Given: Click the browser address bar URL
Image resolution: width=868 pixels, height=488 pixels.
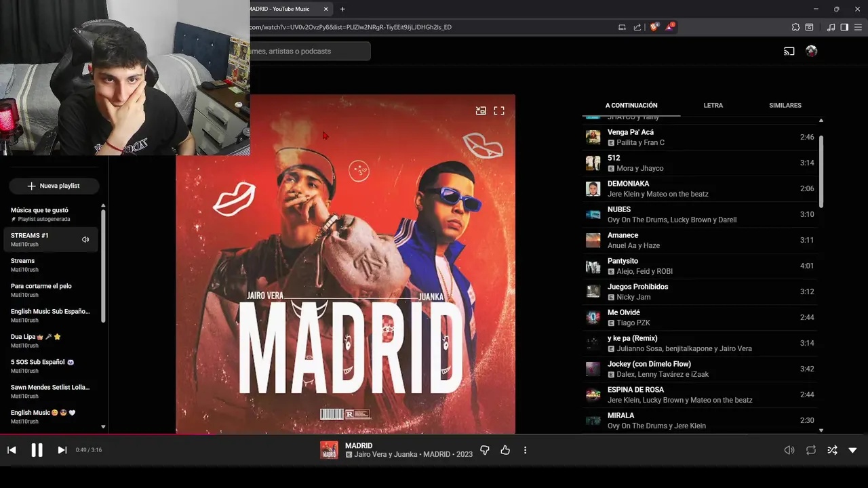Looking at the screenshot, I should pyautogui.click(x=351, y=27).
